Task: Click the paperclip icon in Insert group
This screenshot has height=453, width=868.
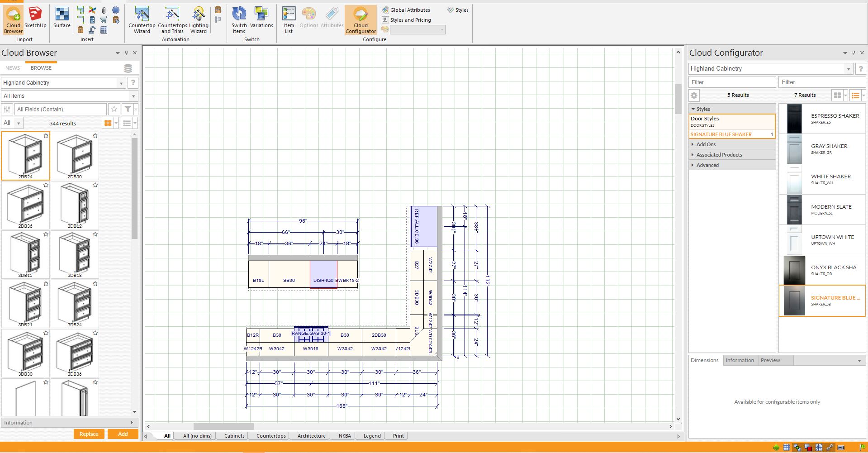Action: (104, 10)
